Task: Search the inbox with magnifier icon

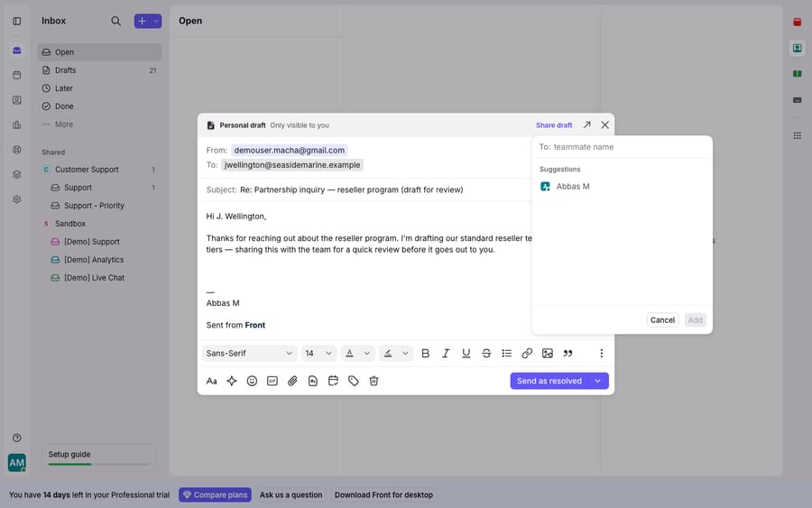Action: (x=116, y=21)
